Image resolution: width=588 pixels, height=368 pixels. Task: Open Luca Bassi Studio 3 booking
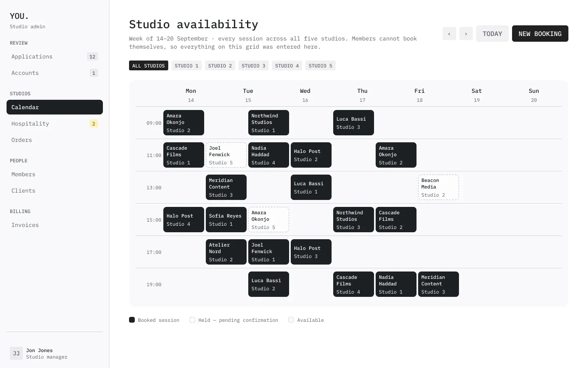click(x=354, y=123)
